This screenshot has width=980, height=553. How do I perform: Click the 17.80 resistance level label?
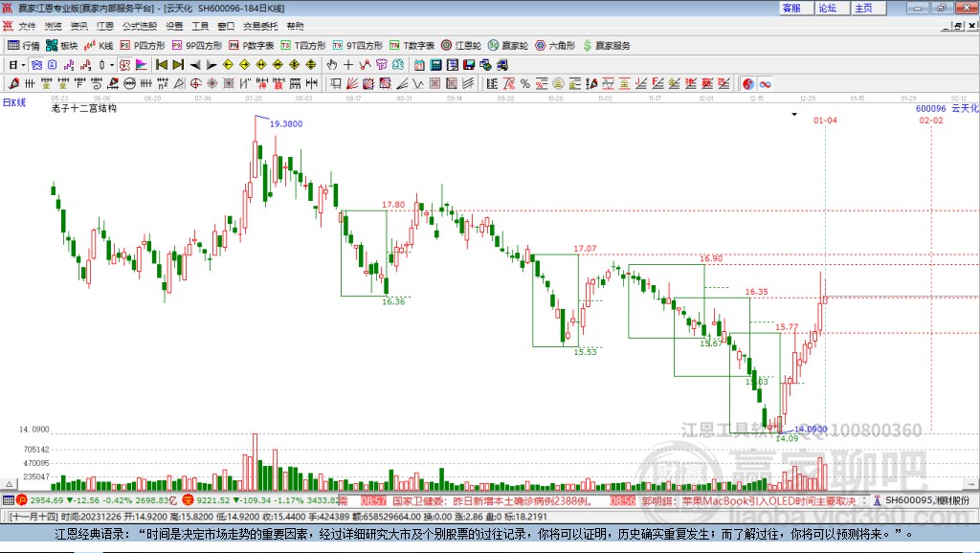point(393,205)
